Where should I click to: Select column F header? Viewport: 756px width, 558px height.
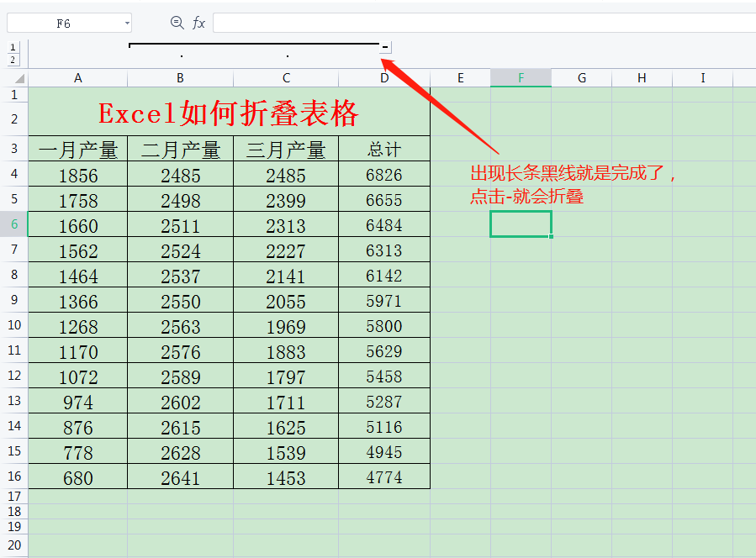click(x=521, y=78)
